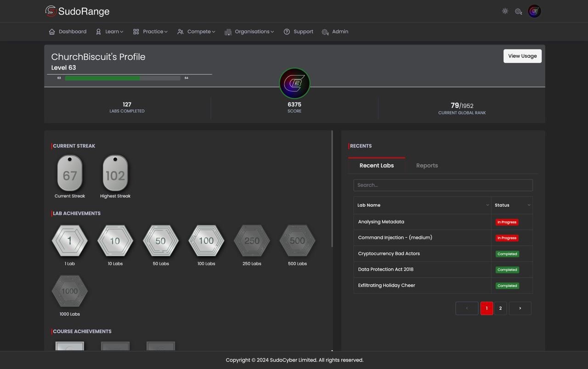588x369 pixels.
Task: Click the Support question mark icon
Action: pos(287,32)
